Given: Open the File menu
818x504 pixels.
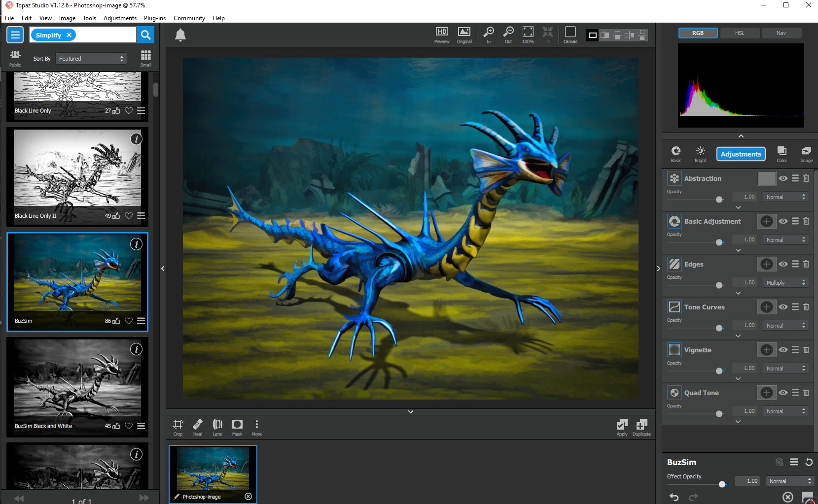Looking at the screenshot, I should pyautogui.click(x=9, y=18).
